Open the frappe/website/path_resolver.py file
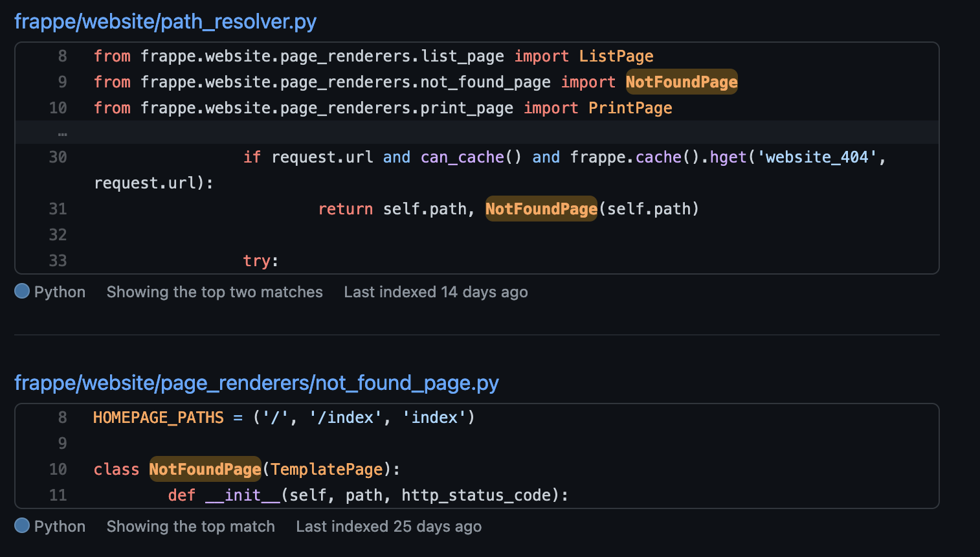This screenshot has width=980, height=557. point(164,21)
